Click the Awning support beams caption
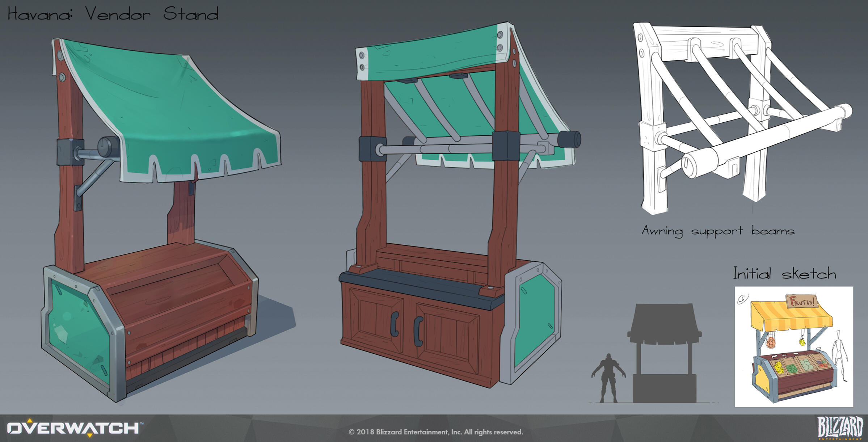868x442 pixels. pos(718,231)
